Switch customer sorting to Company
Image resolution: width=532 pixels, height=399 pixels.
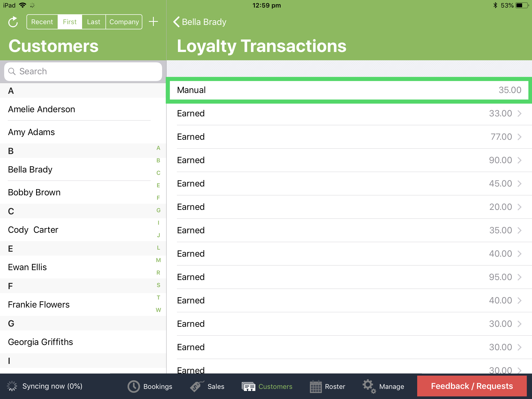(124, 22)
